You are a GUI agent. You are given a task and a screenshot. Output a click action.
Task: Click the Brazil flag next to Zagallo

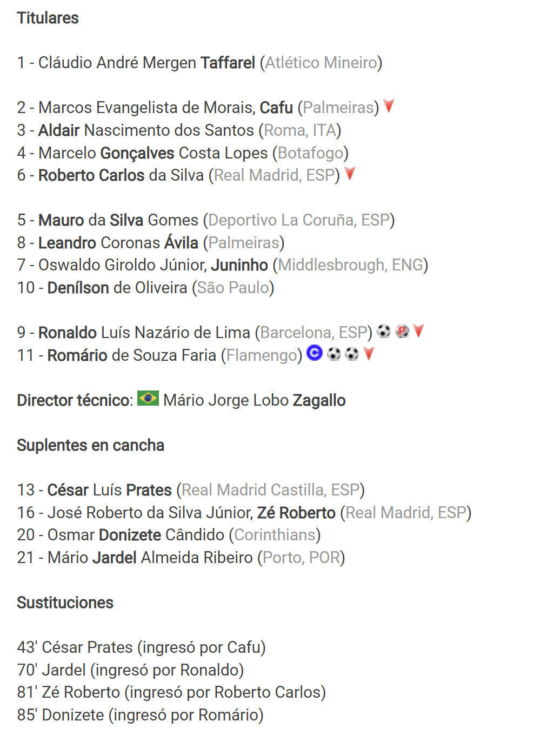tap(148, 399)
